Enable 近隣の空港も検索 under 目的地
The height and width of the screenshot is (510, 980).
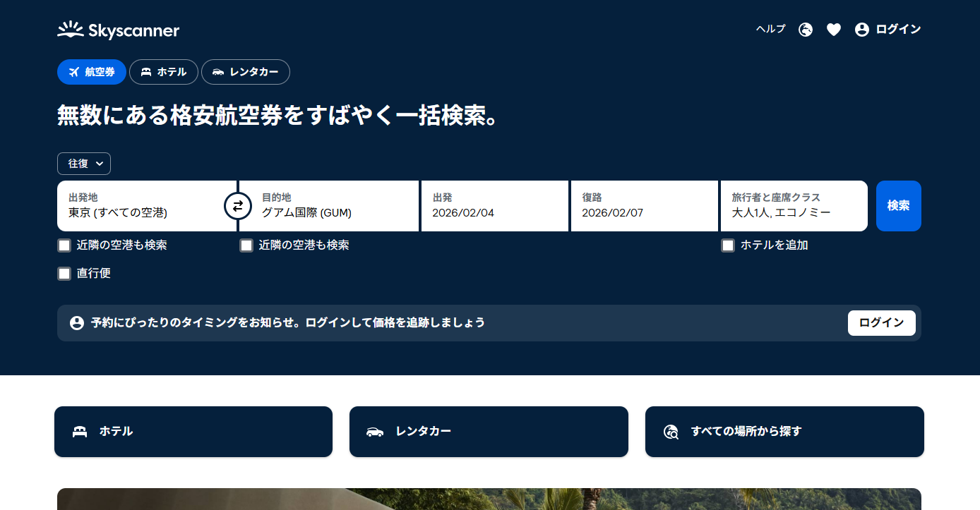[x=246, y=245]
